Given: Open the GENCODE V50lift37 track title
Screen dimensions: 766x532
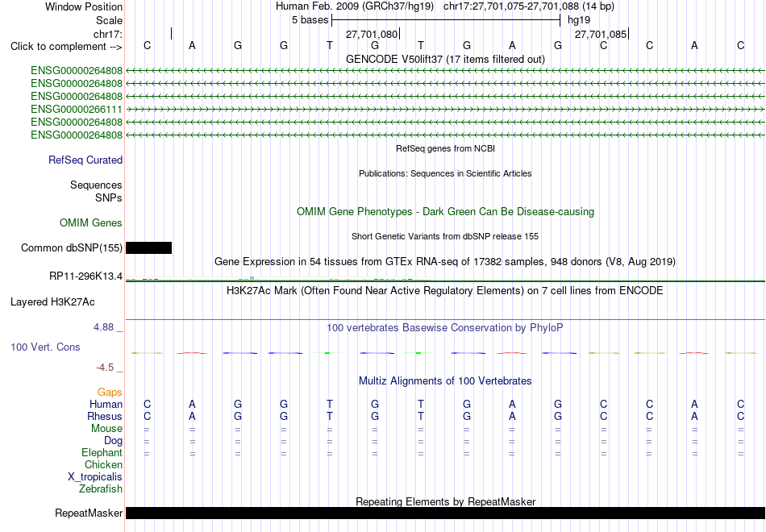Looking at the screenshot, I should point(445,59).
